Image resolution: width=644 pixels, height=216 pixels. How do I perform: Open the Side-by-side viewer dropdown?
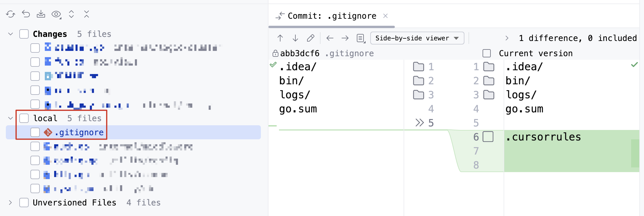point(417,38)
